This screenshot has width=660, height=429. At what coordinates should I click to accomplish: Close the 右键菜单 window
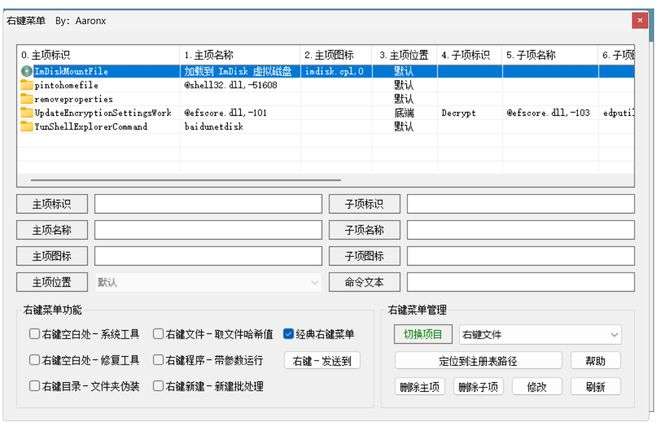(x=640, y=20)
